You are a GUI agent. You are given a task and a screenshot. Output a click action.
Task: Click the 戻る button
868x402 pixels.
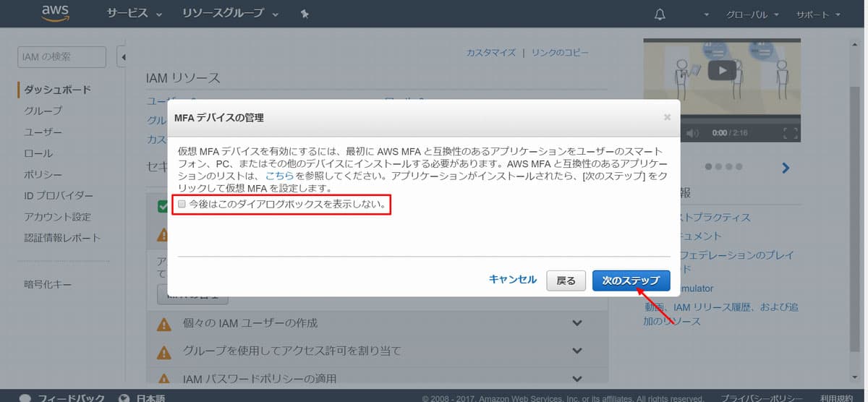[566, 281]
